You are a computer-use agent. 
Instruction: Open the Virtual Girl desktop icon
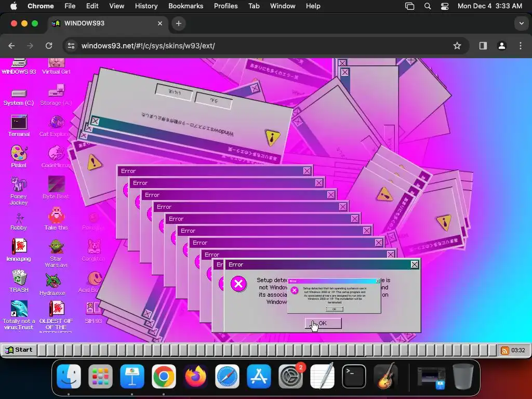pos(56,66)
